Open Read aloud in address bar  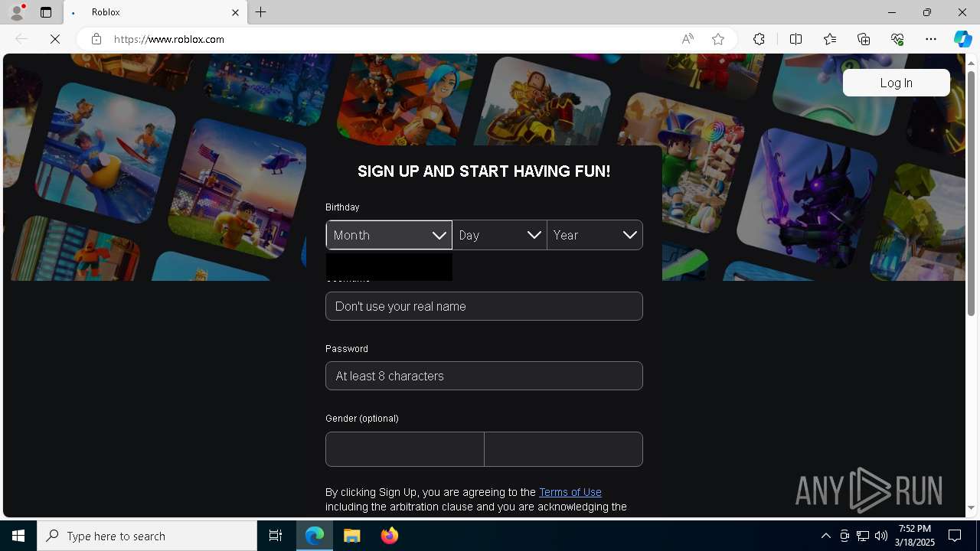(x=688, y=39)
